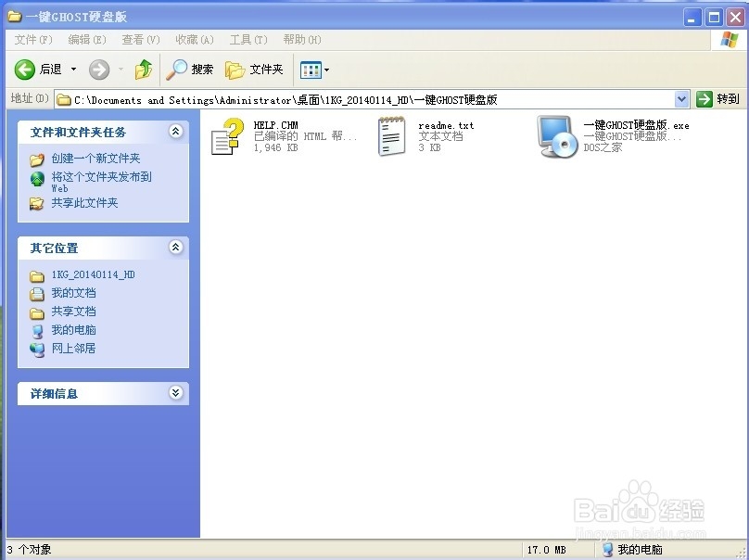Viewport: 749px width, 560px height.
Task: Select the readme.txt notepad icon
Action: (392, 136)
